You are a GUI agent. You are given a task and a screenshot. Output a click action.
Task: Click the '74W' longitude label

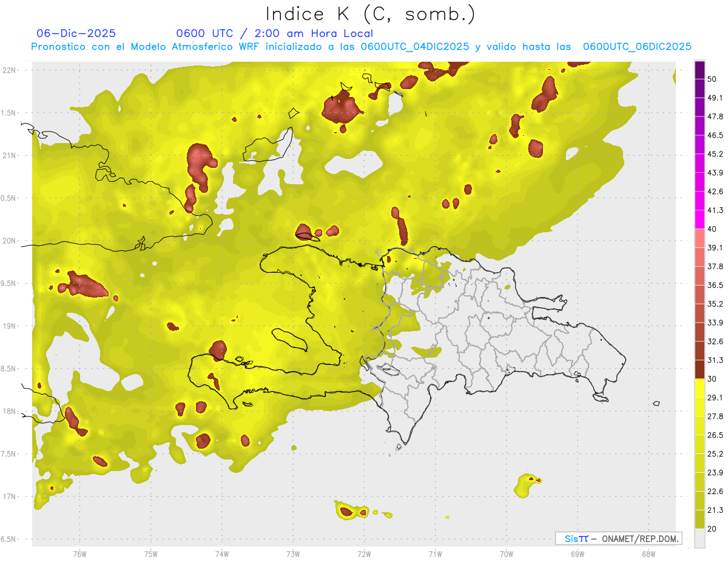tap(221, 554)
